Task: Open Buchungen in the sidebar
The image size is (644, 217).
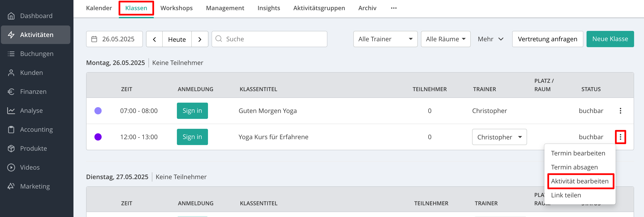Action: tap(37, 54)
